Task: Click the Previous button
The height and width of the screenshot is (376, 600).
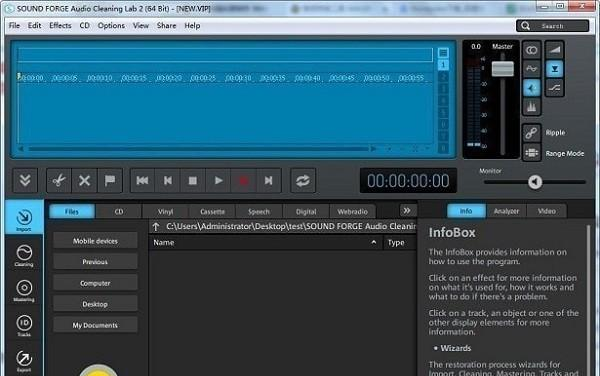Action: (x=95, y=262)
